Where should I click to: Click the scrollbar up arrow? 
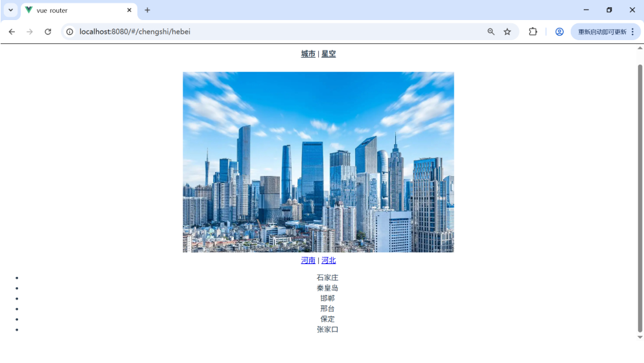(x=640, y=48)
